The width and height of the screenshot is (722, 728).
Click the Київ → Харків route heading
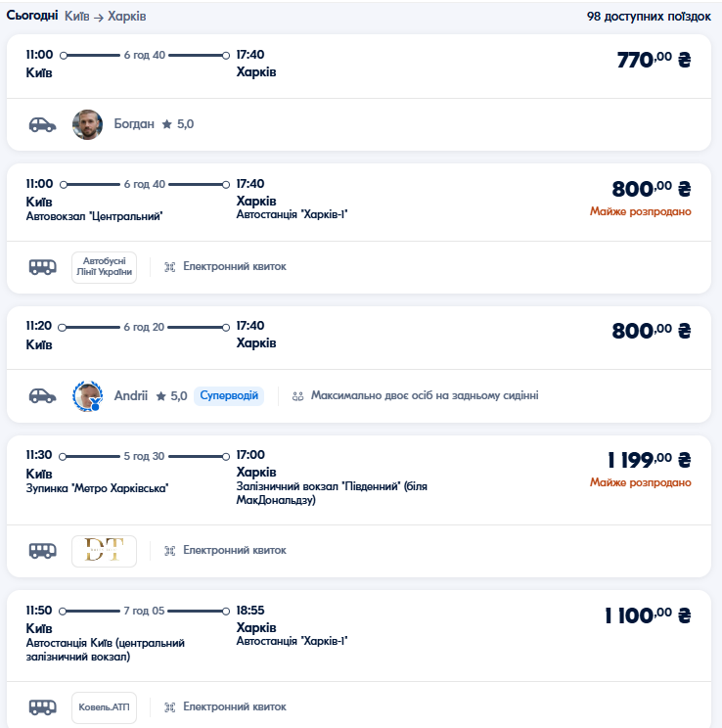click(106, 17)
